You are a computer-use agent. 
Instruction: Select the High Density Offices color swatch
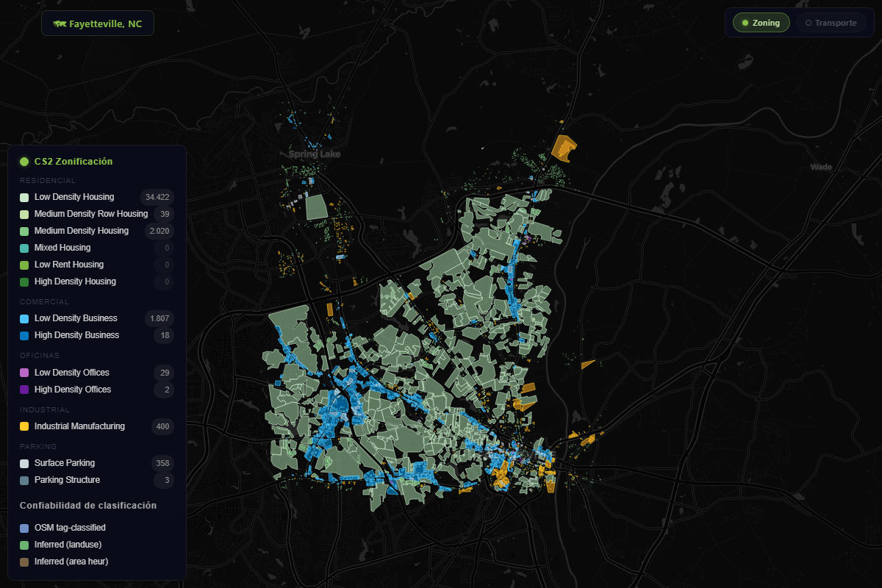[24, 390]
